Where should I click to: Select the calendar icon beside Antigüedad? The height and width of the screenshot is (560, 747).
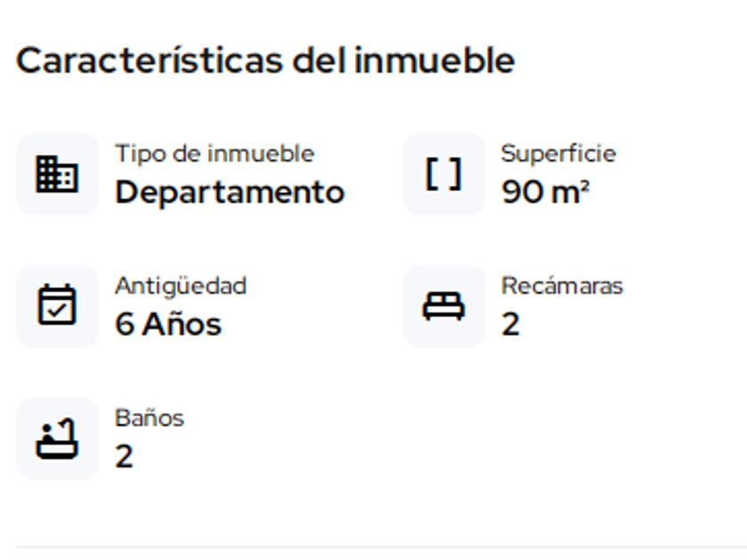(x=57, y=306)
